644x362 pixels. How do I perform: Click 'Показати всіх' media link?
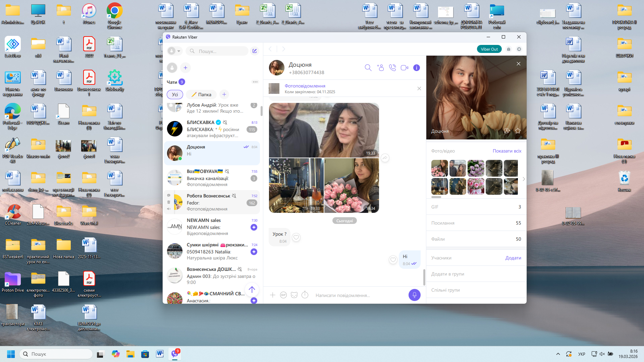(507, 151)
